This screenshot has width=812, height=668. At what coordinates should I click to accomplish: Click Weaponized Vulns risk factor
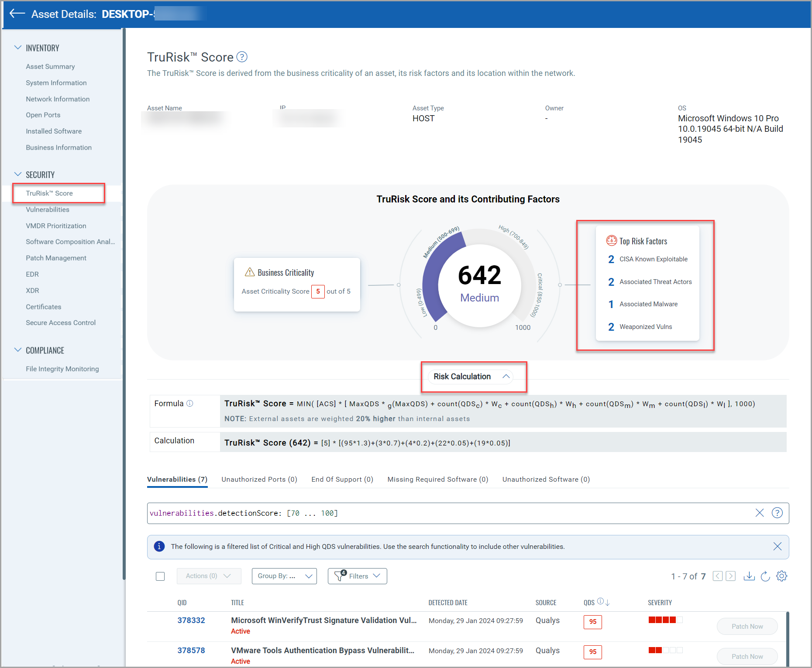(640, 327)
